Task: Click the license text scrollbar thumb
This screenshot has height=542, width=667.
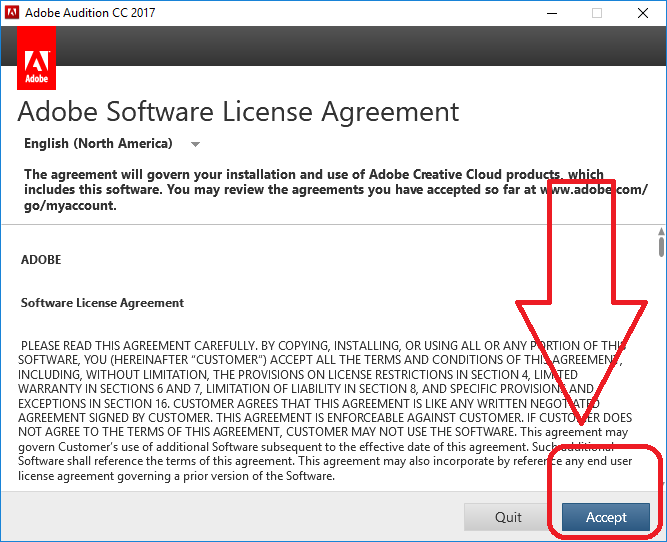Action: [660, 245]
